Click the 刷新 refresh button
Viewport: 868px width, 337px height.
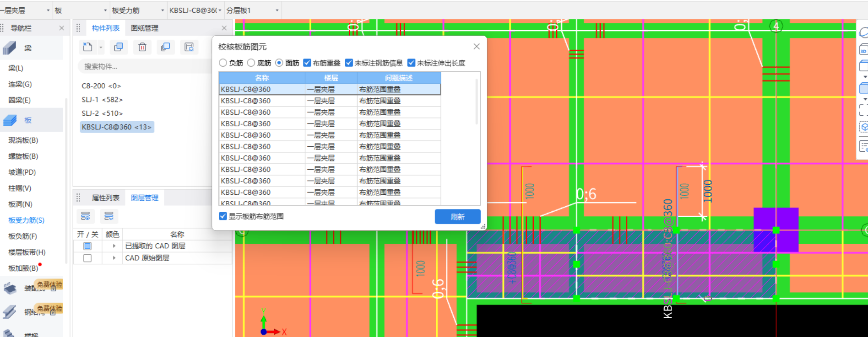pyautogui.click(x=458, y=217)
